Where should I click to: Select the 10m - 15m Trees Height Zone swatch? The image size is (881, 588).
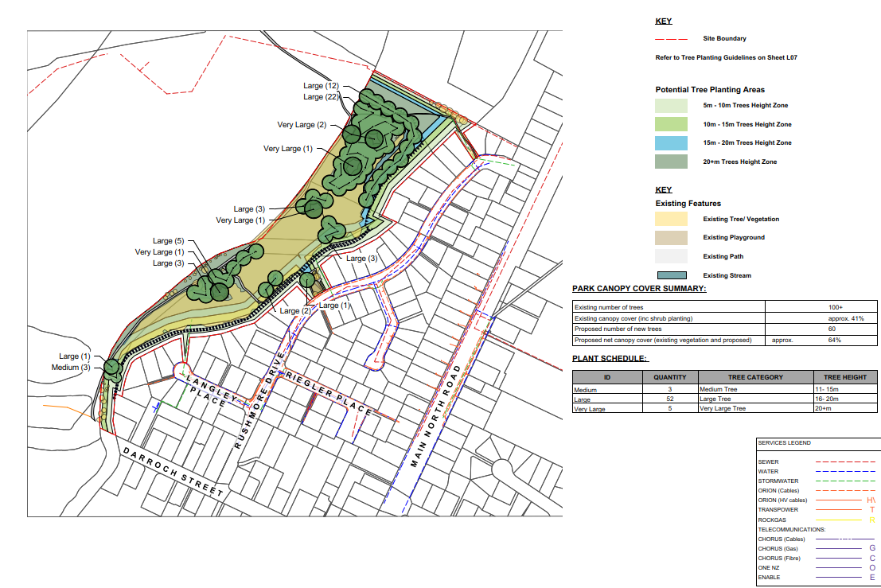[x=670, y=124]
